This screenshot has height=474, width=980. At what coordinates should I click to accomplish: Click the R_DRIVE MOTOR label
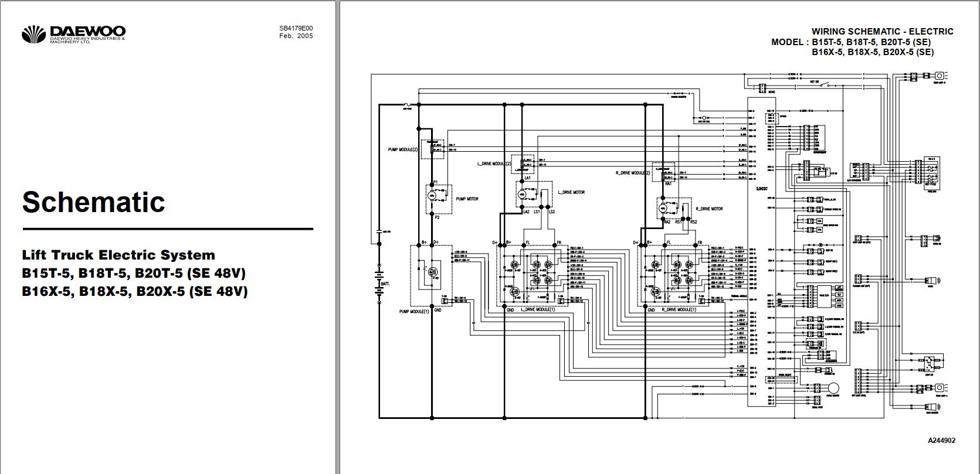[710, 209]
